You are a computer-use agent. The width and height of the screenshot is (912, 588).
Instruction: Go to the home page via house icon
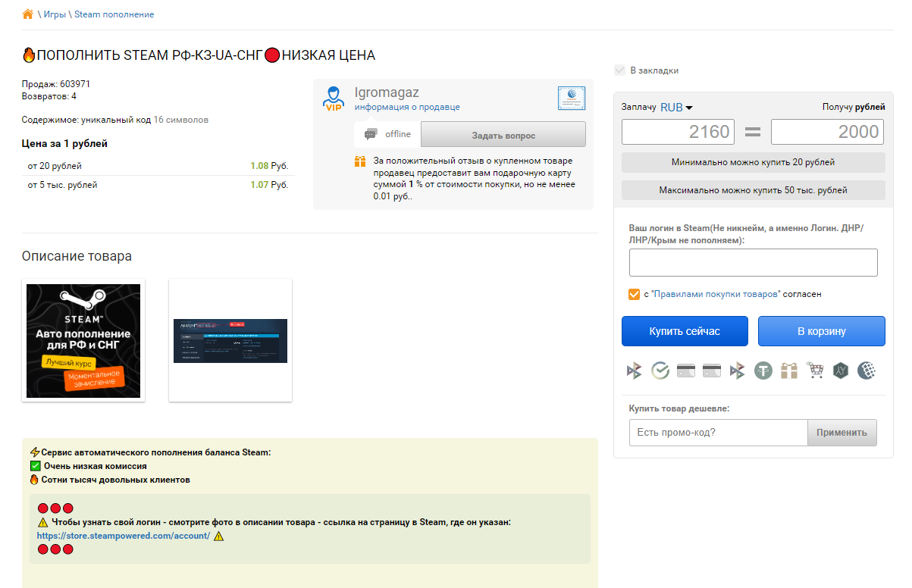tap(28, 14)
